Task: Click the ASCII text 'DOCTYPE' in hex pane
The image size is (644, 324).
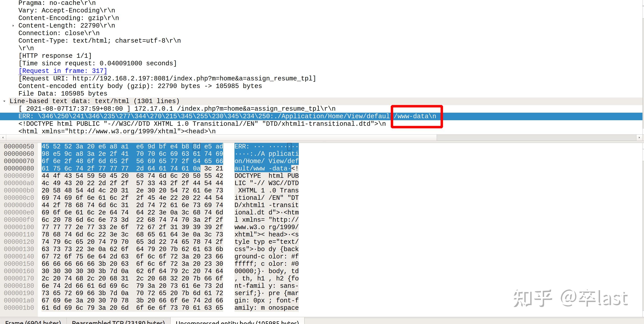Action: [248, 176]
